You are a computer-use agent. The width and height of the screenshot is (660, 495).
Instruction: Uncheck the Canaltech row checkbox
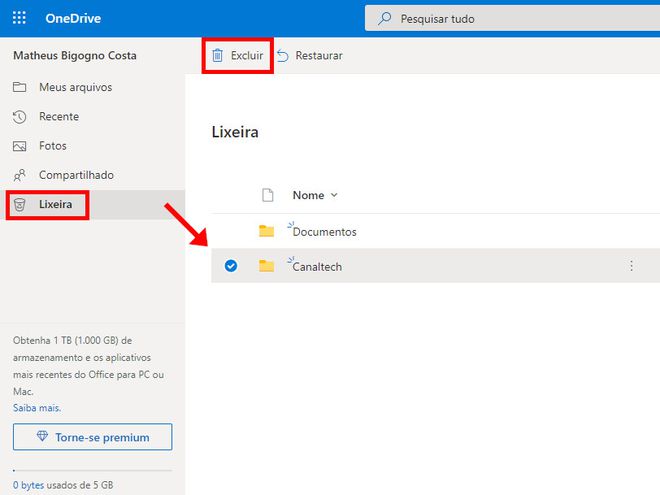[x=231, y=266]
